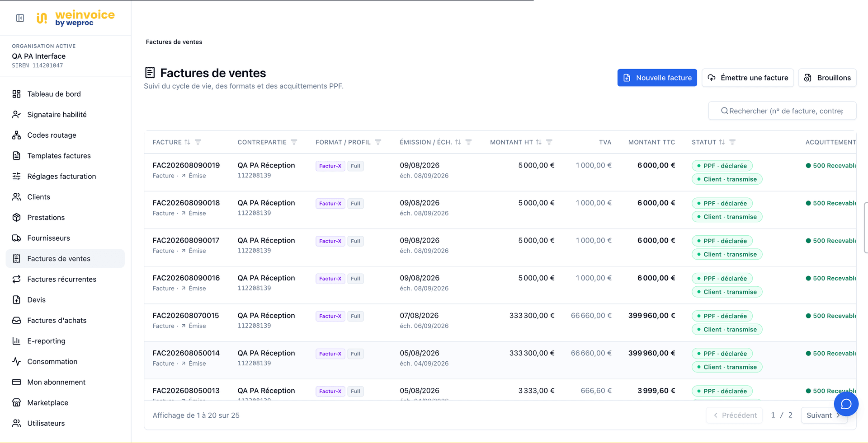Image resolution: width=868 pixels, height=443 pixels.
Task: Open Prestations box icon
Action: click(x=17, y=217)
